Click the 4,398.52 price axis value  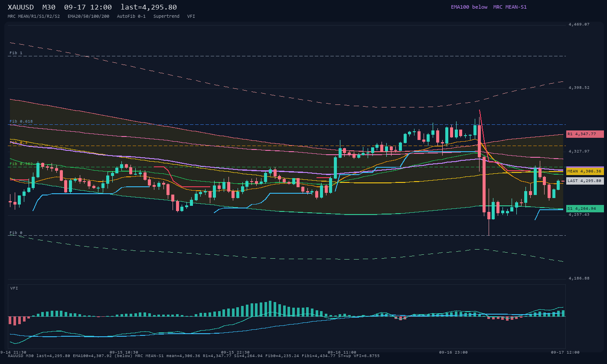[x=579, y=88]
